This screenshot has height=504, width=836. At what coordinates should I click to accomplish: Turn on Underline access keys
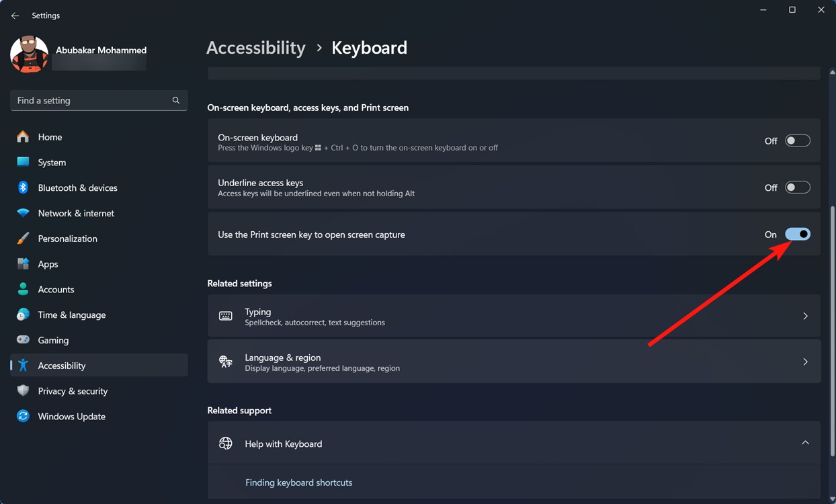[x=797, y=187]
